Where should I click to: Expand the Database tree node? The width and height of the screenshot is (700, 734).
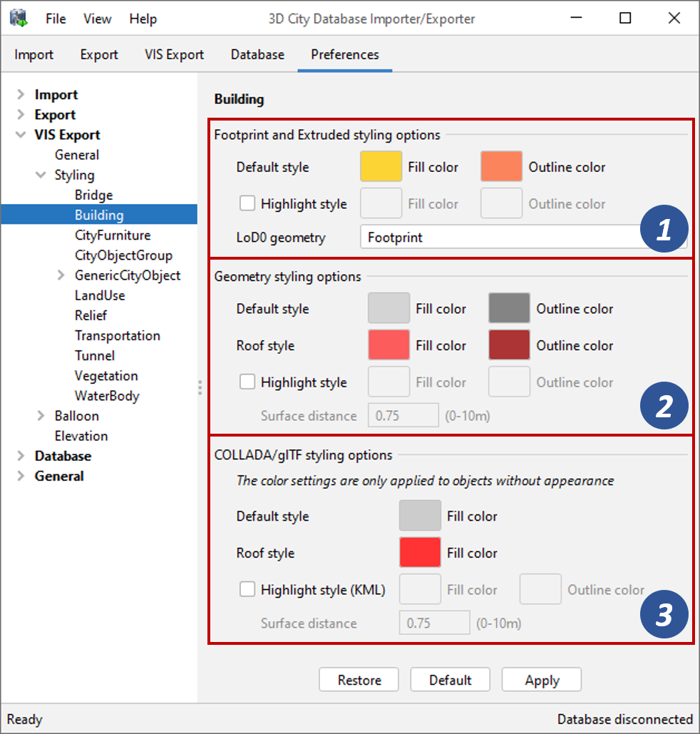(21, 456)
